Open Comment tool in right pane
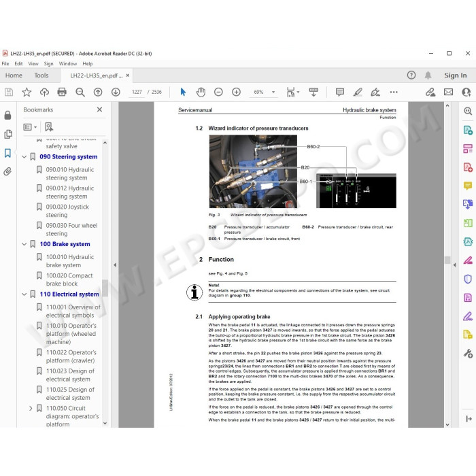 [x=468, y=186]
